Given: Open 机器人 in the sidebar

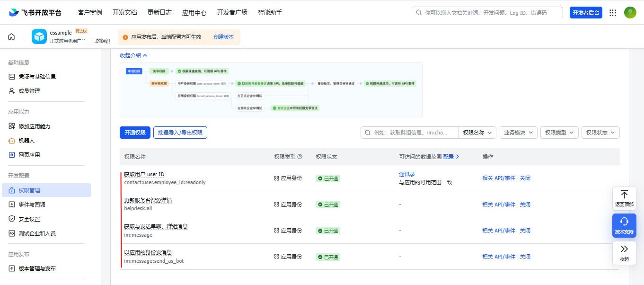Looking at the screenshot, I should pyautogui.click(x=26, y=141).
